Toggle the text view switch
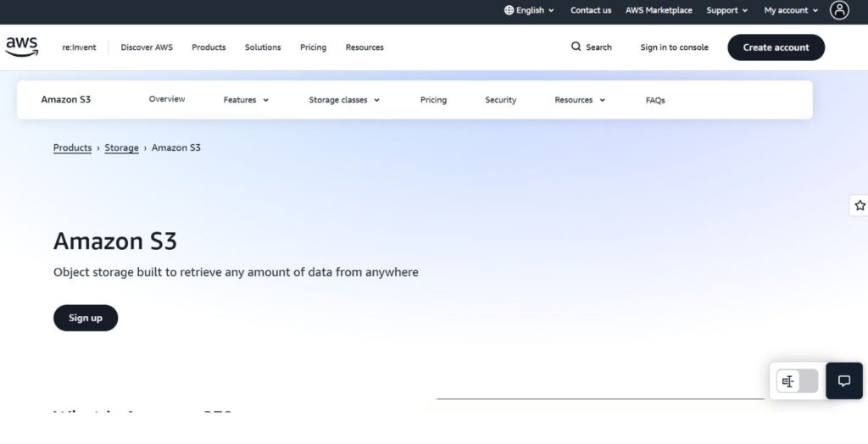Image resolution: width=868 pixels, height=444 pixels. [797, 381]
